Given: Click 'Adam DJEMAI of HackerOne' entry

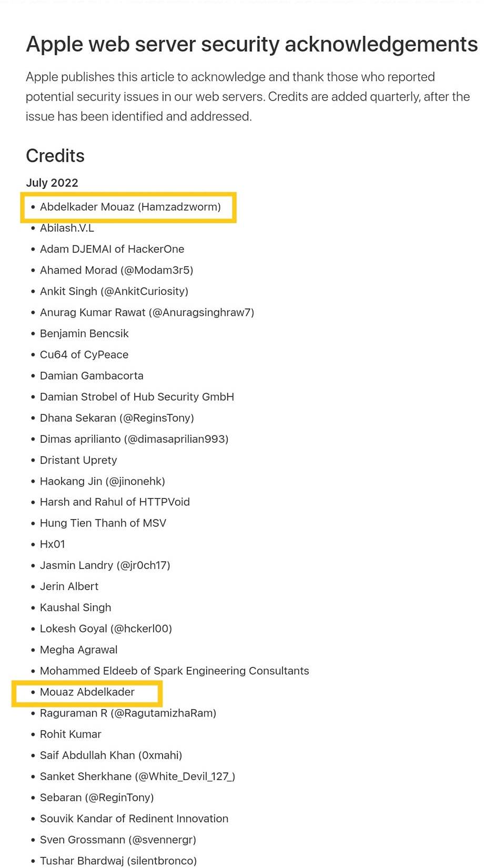Looking at the screenshot, I should [112, 249].
